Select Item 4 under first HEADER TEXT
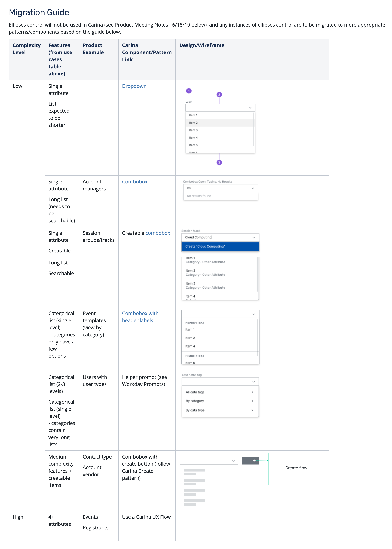Viewport: 392px width, 549px height. click(x=220, y=346)
